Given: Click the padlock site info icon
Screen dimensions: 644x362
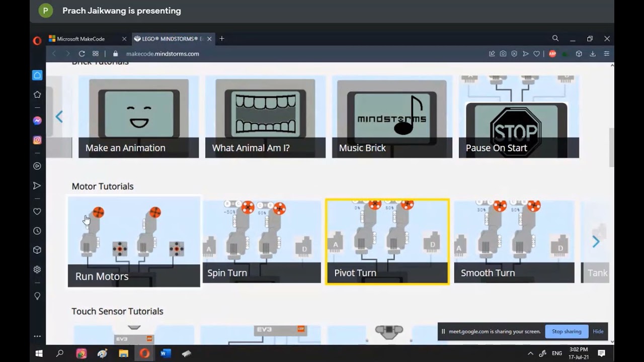Looking at the screenshot, I should pos(115,54).
